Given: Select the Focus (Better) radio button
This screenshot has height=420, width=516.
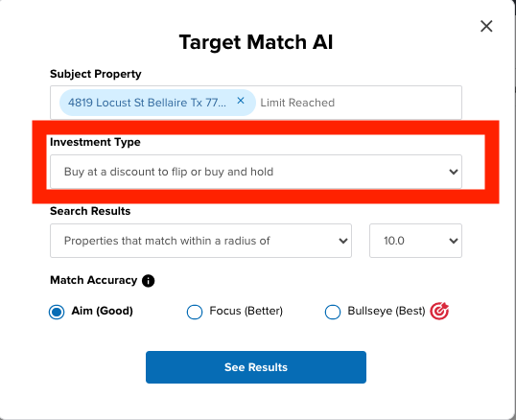Looking at the screenshot, I should tap(195, 312).
